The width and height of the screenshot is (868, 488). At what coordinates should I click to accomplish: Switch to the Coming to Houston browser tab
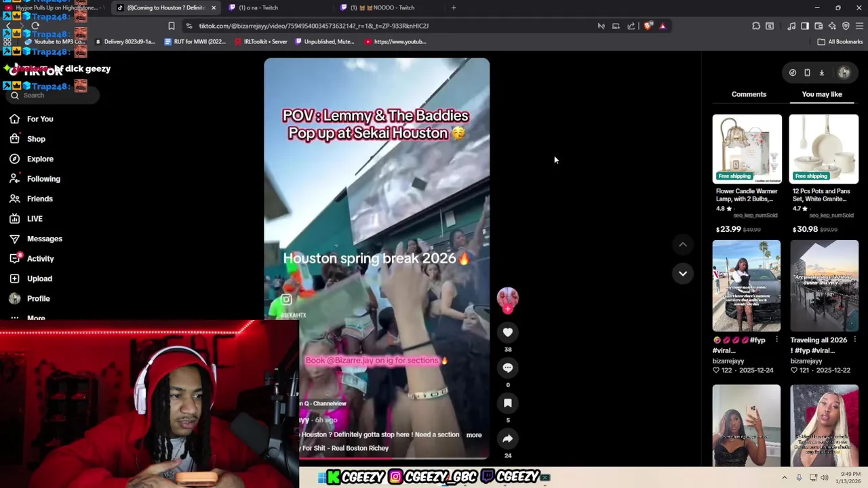pos(166,7)
